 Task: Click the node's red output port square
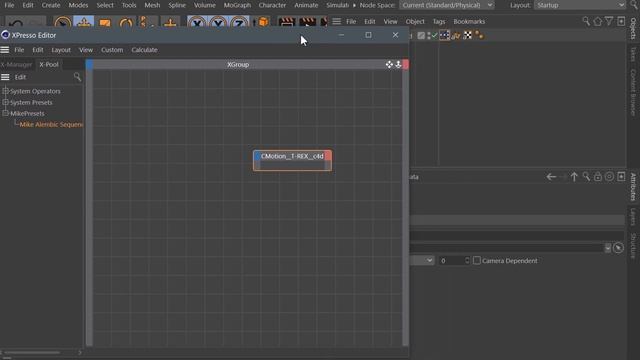328,156
